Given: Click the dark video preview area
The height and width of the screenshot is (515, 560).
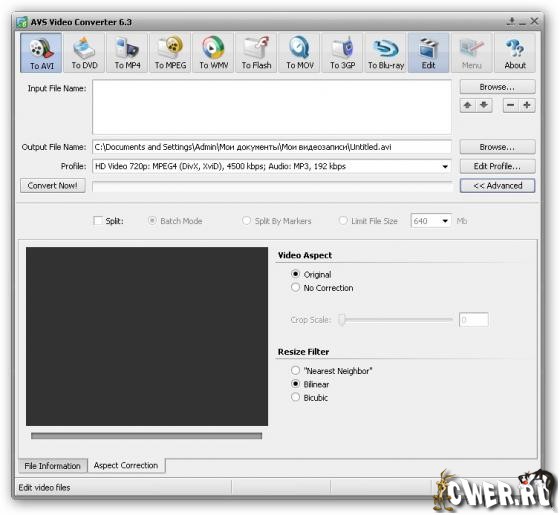Looking at the screenshot, I should (147, 336).
